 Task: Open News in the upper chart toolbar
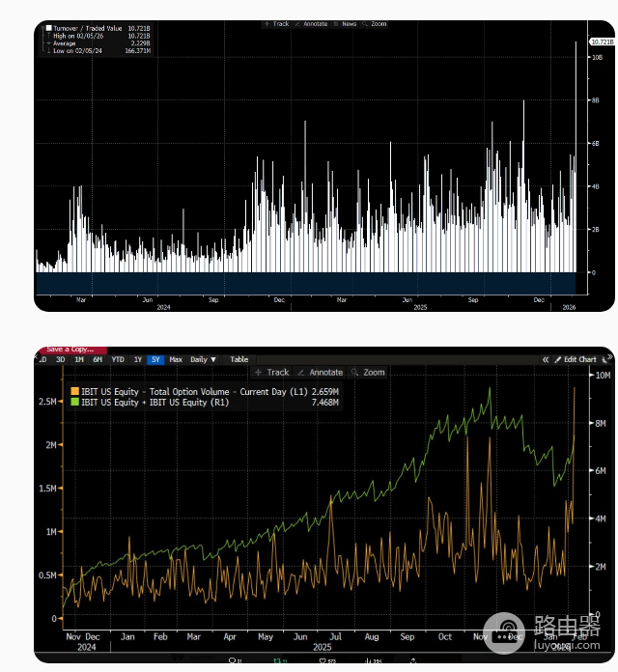tap(346, 24)
